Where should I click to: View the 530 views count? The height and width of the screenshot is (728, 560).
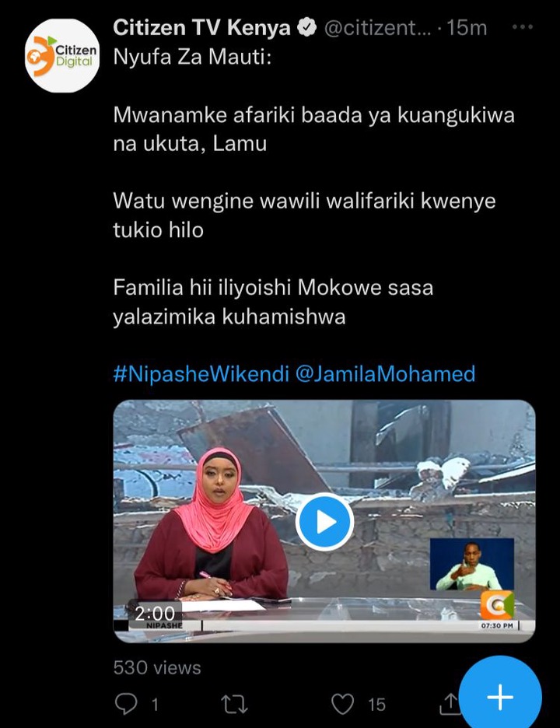point(157,667)
